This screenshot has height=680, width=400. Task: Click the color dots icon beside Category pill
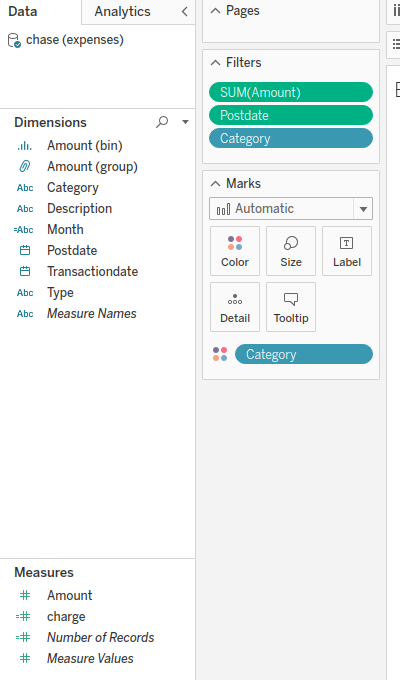point(220,354)
